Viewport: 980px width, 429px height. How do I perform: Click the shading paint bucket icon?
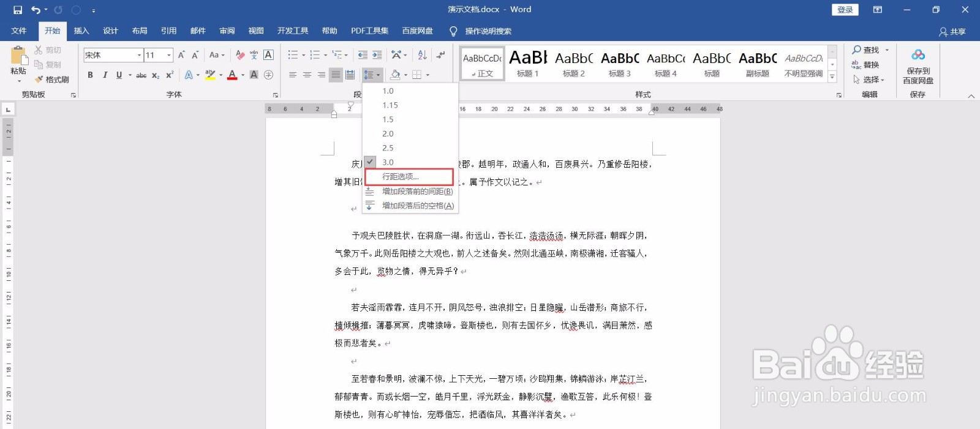coord(395,75)
